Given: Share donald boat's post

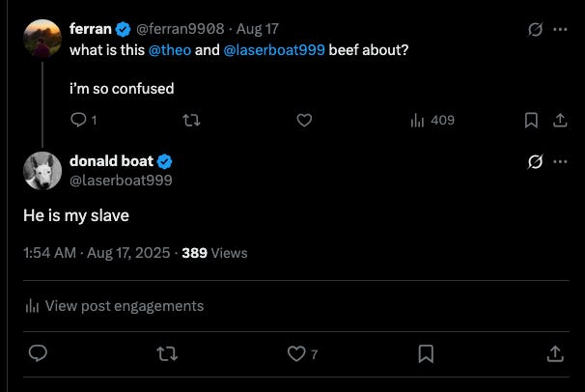Looking at the screenshot, I should tap(555, 354).
